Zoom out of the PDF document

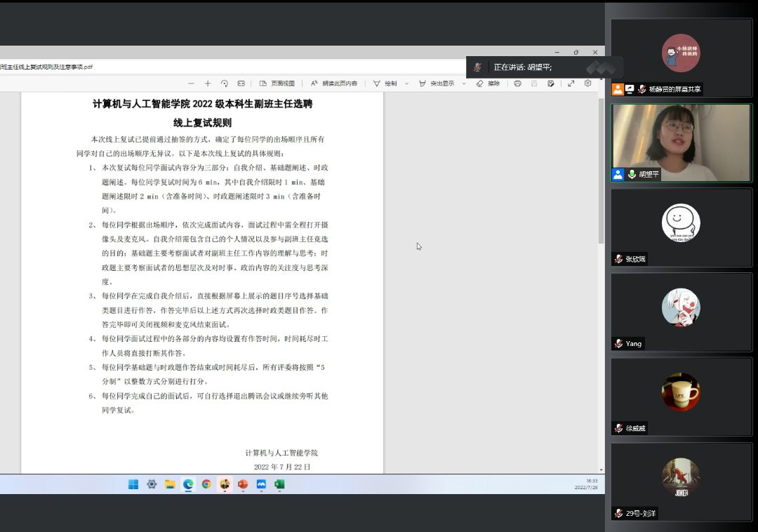pos(191,84)
